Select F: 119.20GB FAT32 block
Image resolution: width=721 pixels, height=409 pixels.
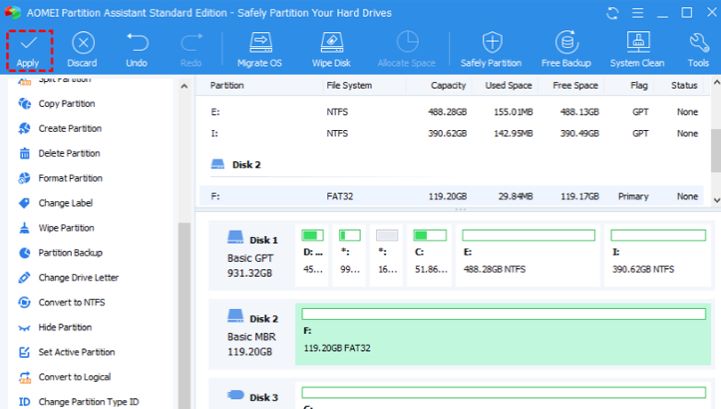pos(503,334)
